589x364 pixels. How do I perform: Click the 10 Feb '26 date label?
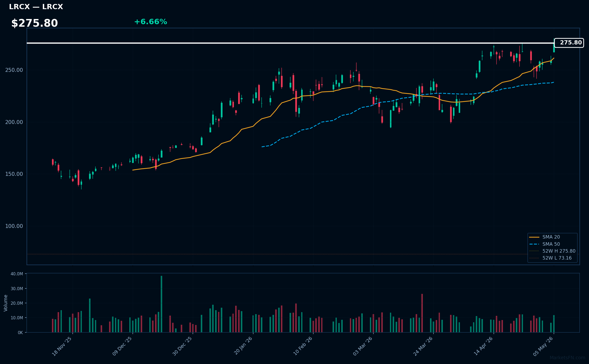click(303, 346)
